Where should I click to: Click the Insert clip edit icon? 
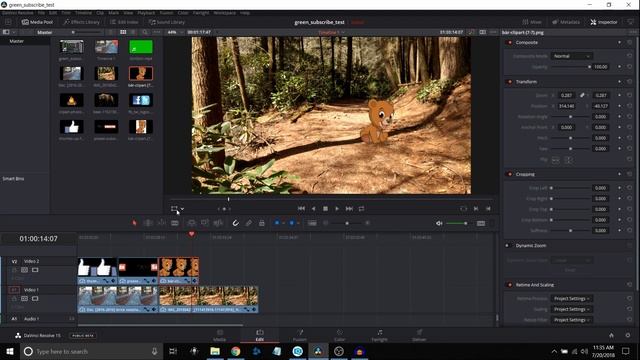191,223
